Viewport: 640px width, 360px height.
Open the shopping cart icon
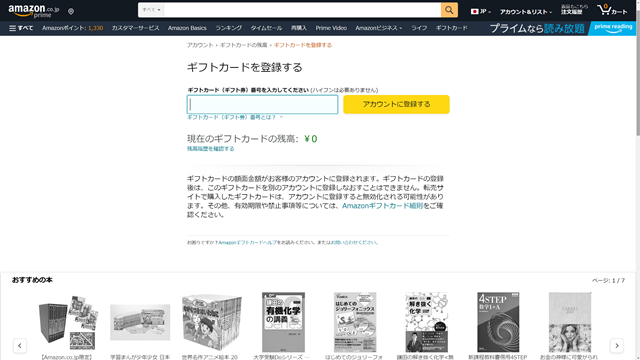point(611,10)
